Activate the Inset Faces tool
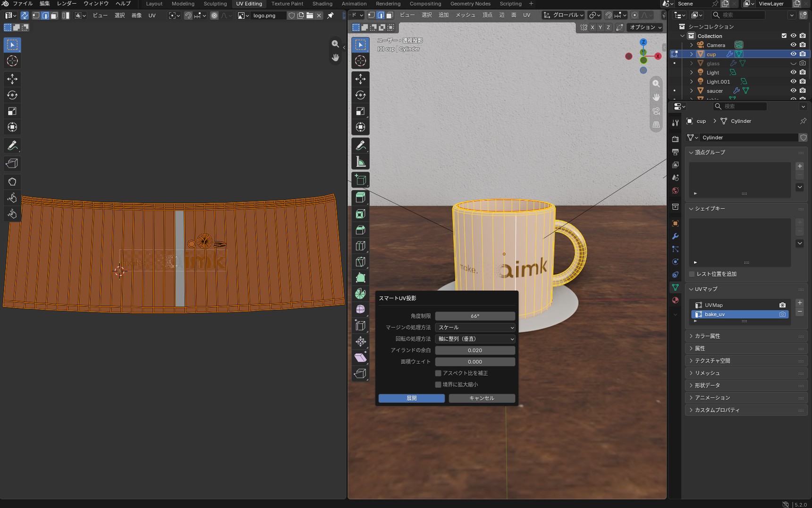 coord(361,214)
